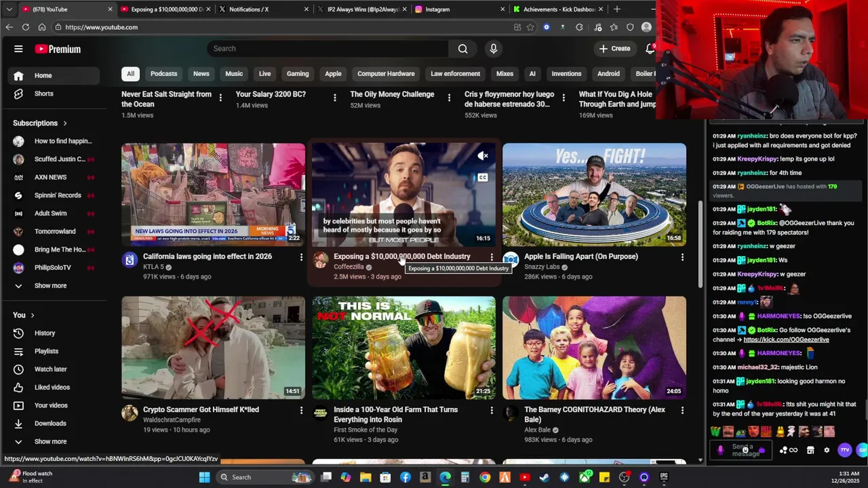
Task: Open options for Barney COGNITOHAZARD video
Action: [x=682, y=410]
